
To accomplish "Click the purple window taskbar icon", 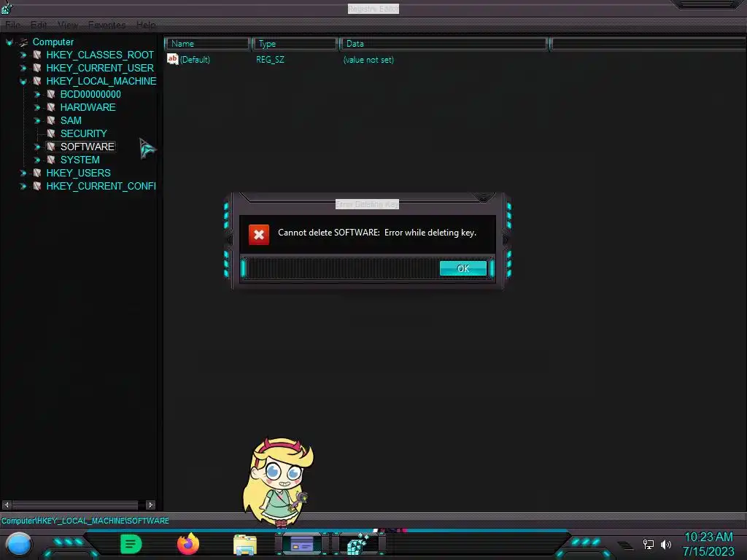I will (302, 544).
